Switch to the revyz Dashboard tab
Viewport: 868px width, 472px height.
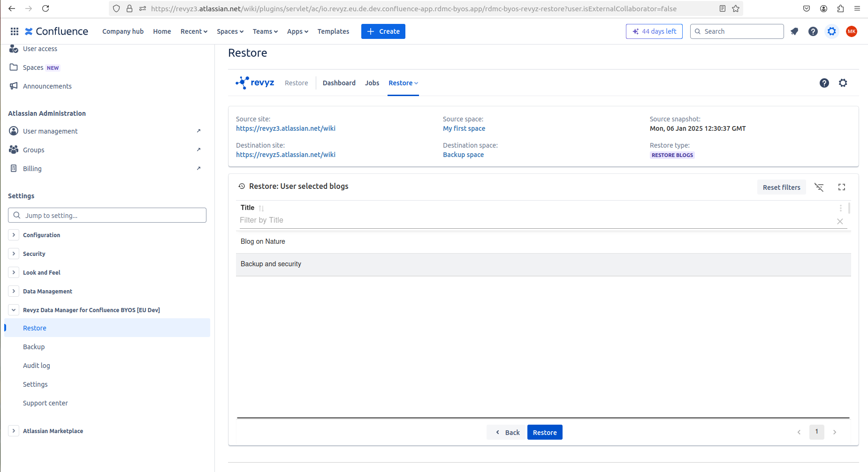339,83
